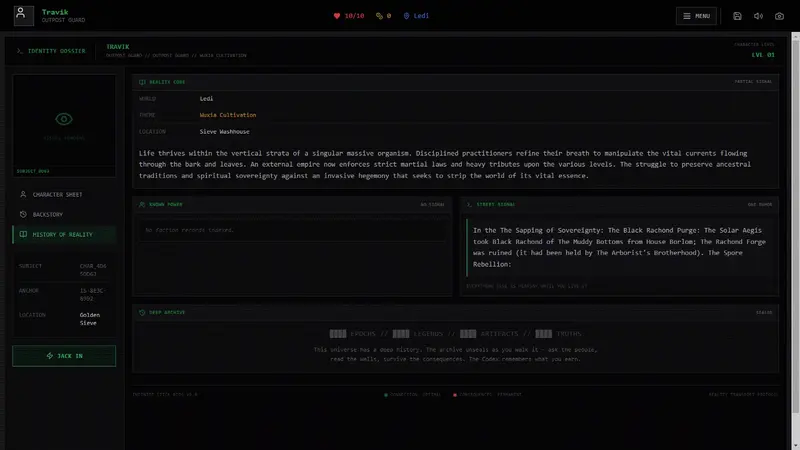Click the locked TRUTHS archive entry
This screenshot has height=450, width=800.
tap(558, 334)
